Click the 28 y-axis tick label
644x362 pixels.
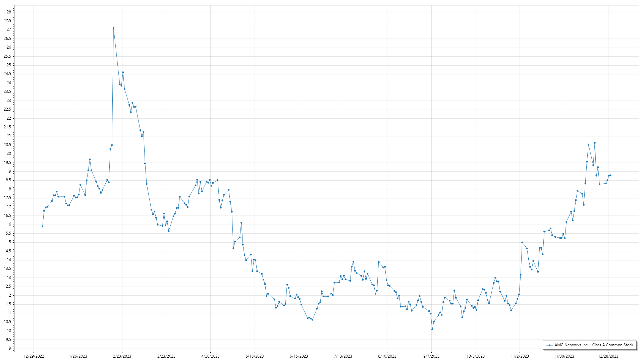tap(9, 12)
